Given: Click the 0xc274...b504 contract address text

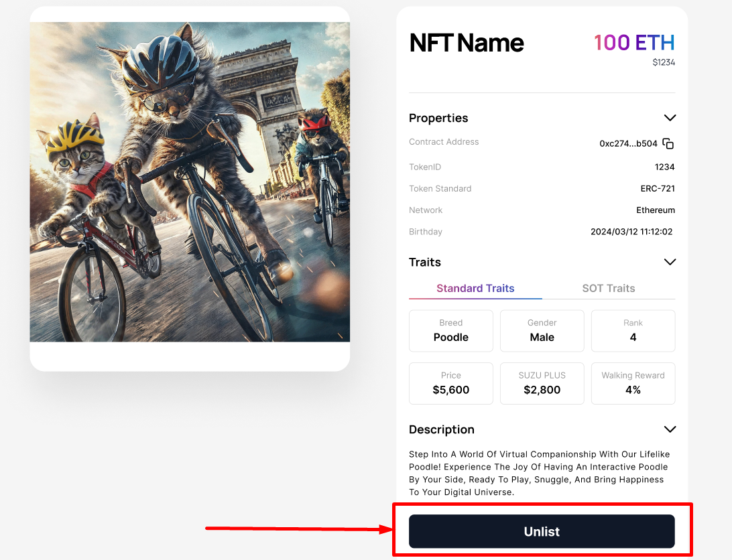Looking at the screenshot, I should coord(628,143).
